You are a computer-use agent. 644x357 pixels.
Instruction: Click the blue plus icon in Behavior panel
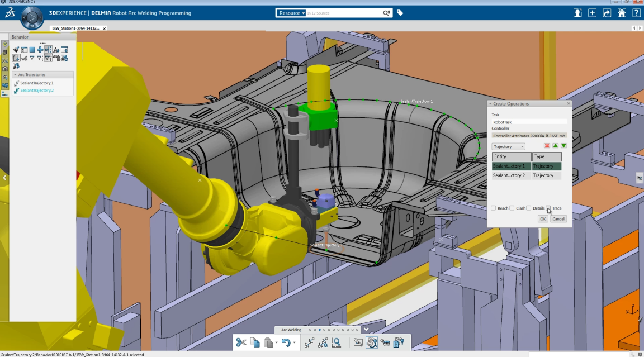pyautogui.click(x=40, y=50)
